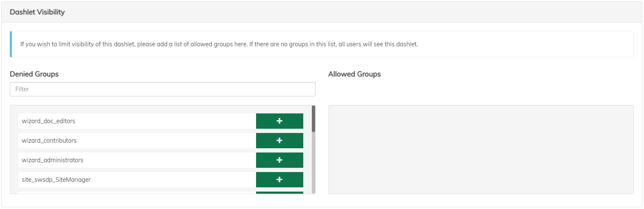Select the wizard_doc_editors group name
Screen dimensions: 644x209
[x=48, y=121]
